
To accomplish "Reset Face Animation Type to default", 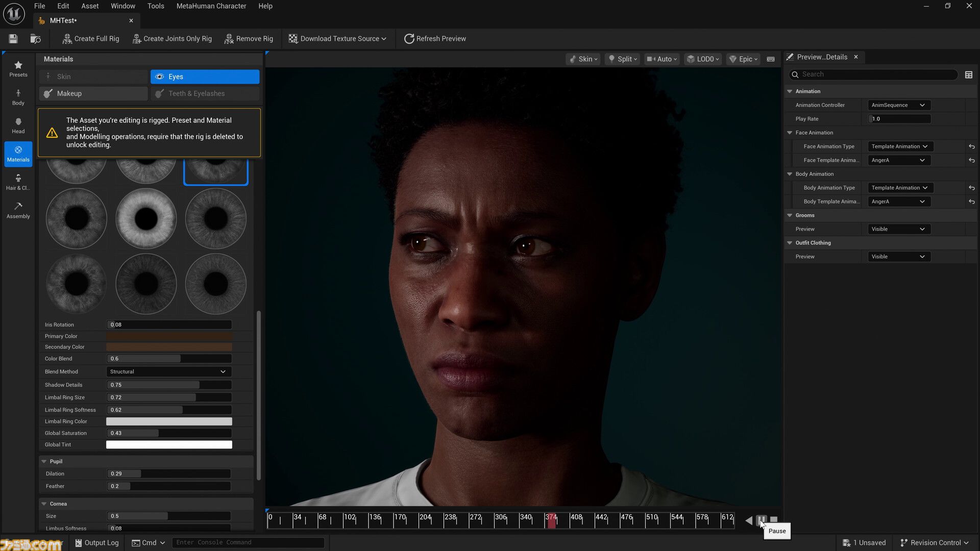I will tap(972, 146).
